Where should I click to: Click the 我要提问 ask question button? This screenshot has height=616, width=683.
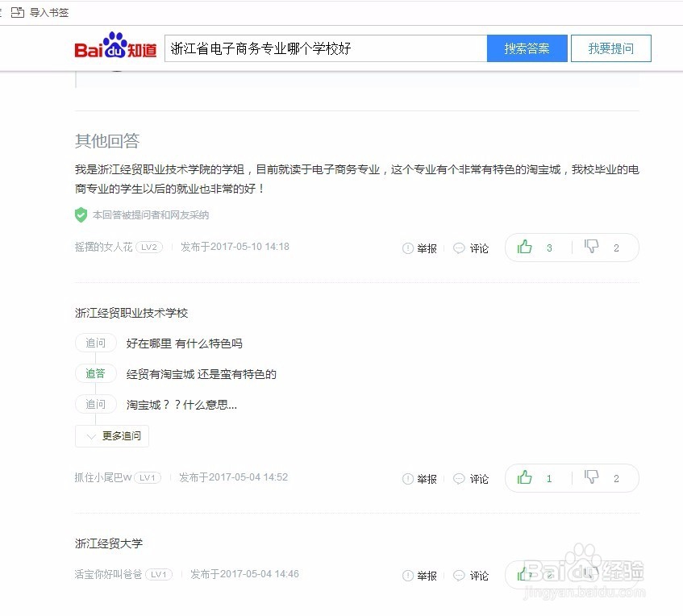[x=610, y=48]
